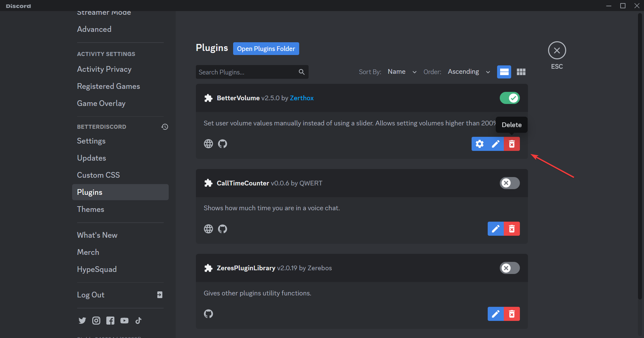Click ZeresPluginLibrary puzzle piece icon
Image resolution: width=644 pixels, height=338 pixels.
[208, 268]
